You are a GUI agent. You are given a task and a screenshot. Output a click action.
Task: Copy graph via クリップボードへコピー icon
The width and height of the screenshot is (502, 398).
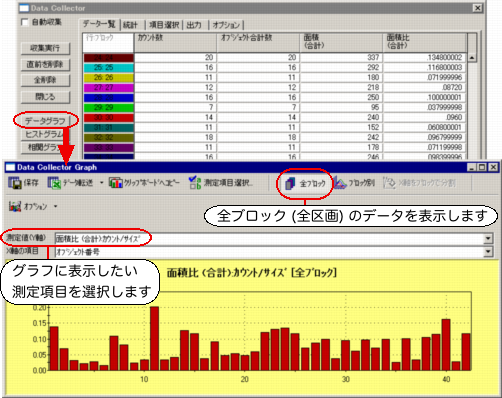click(x=116, y=183)
